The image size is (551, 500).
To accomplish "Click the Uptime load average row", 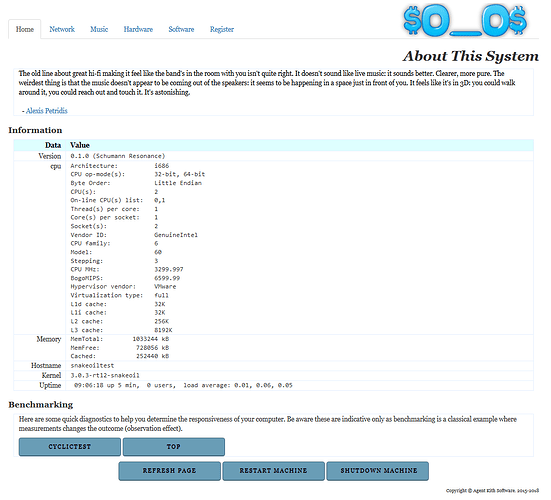I will coord(273,385).
